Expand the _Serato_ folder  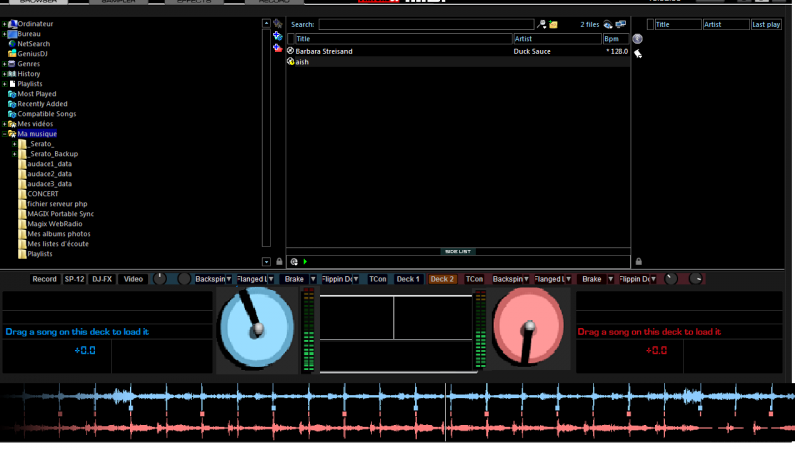pyautogui.click(x=15, y=144)
